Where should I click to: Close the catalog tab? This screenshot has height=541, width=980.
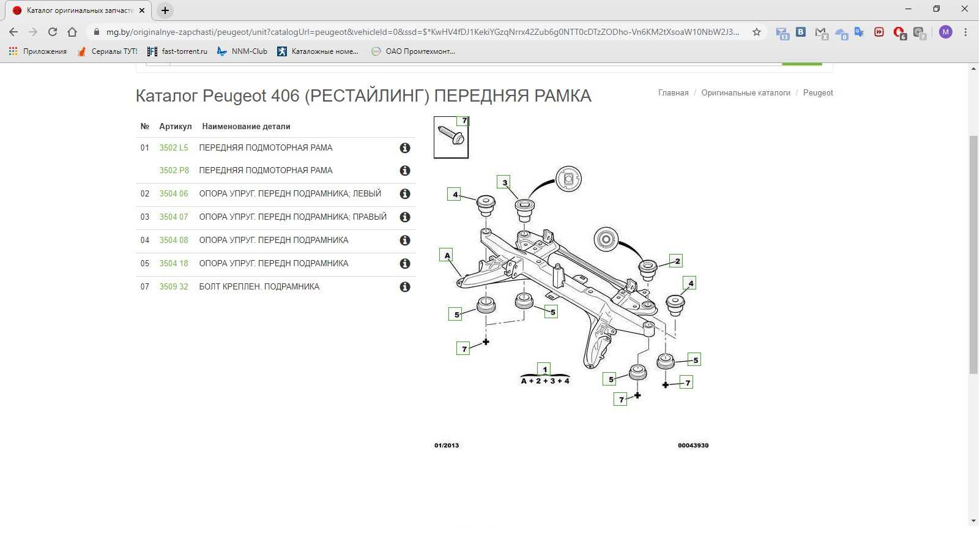(x=142, y=10)
